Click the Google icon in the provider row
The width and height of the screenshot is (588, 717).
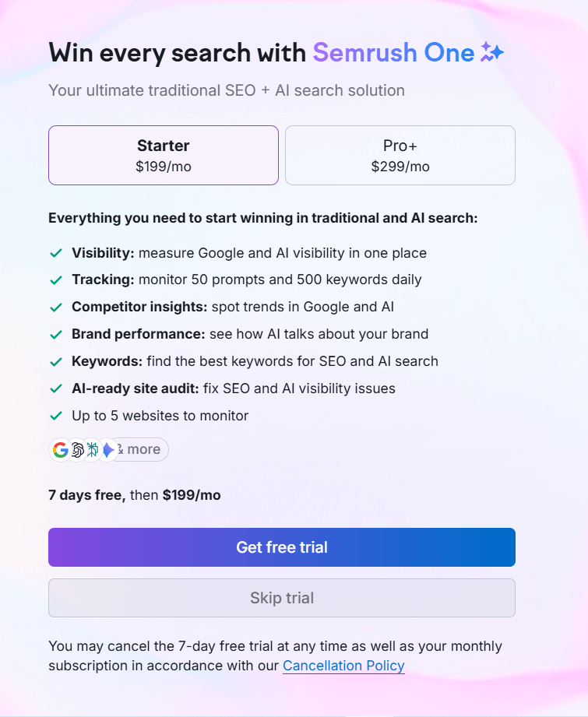tap(60, 449)
